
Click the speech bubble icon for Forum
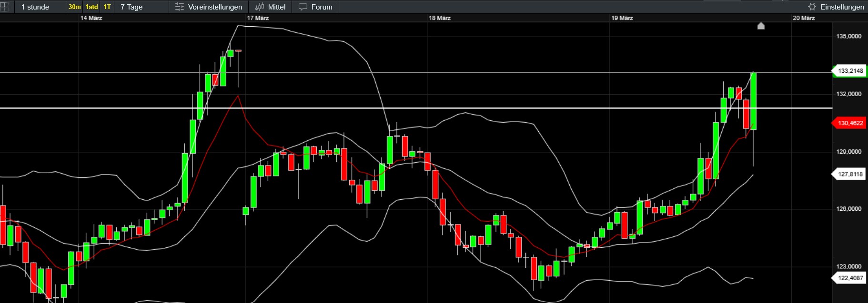click(303, 7)
